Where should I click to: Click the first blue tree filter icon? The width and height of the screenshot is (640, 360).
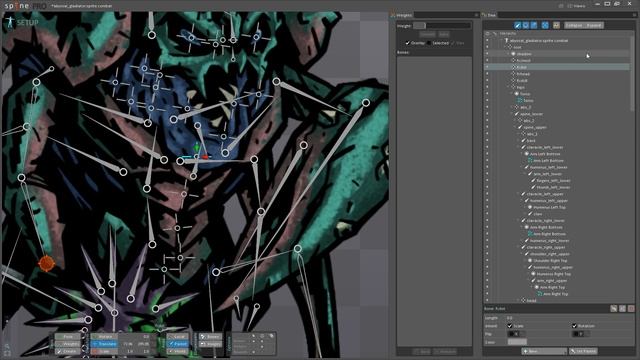click(x=518, y=25)
